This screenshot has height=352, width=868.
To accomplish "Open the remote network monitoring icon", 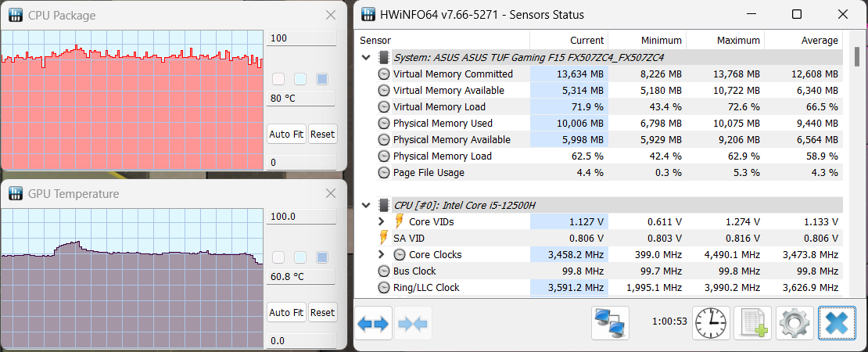I will point(610,323).
